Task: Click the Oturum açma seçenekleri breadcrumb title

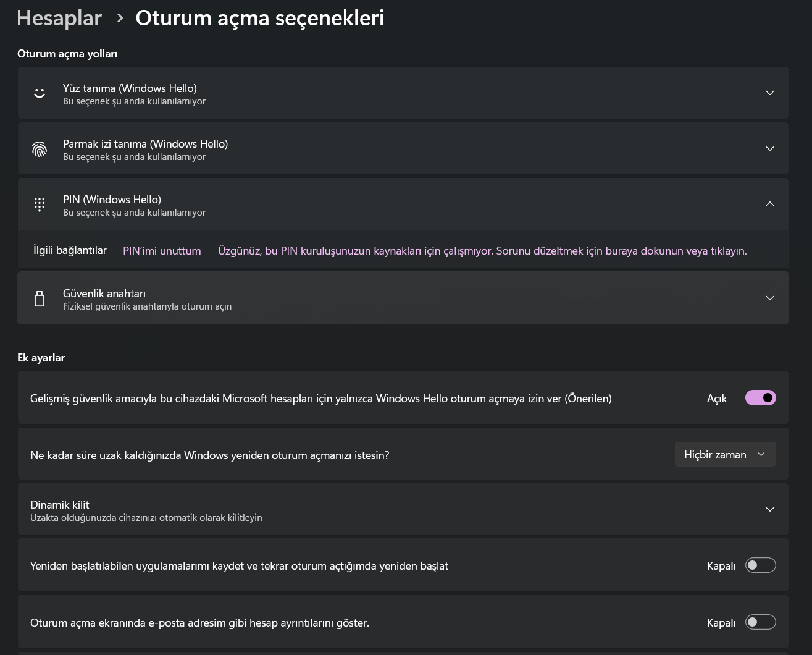Action: click(260, 18)
